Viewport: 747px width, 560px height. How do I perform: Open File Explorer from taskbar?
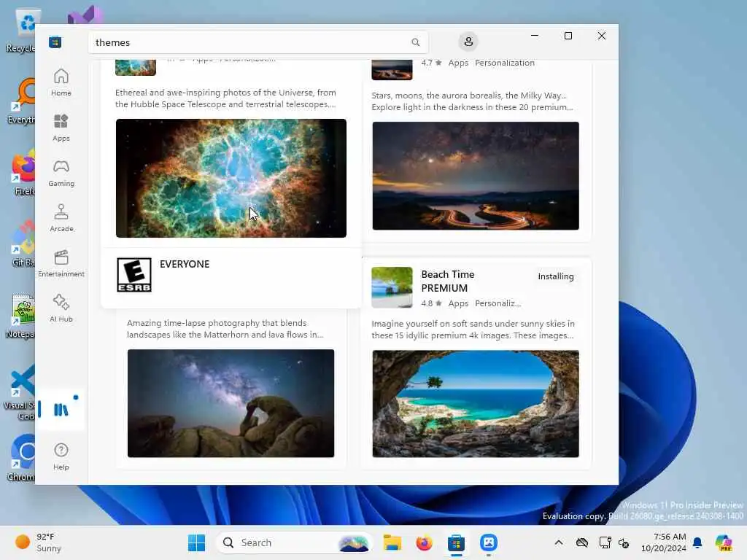(x=392, y=542)
